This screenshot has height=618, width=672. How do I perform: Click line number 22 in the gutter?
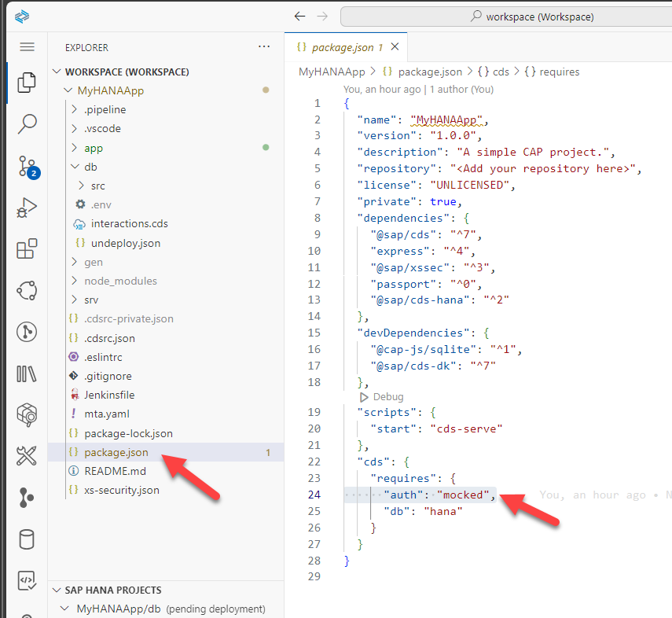(x=314, y=462)
